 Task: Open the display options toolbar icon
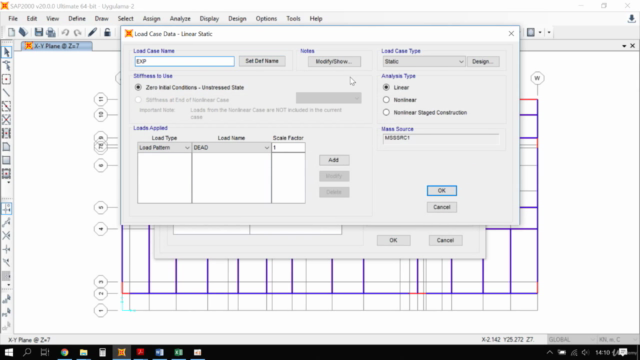tap(531, 32)
